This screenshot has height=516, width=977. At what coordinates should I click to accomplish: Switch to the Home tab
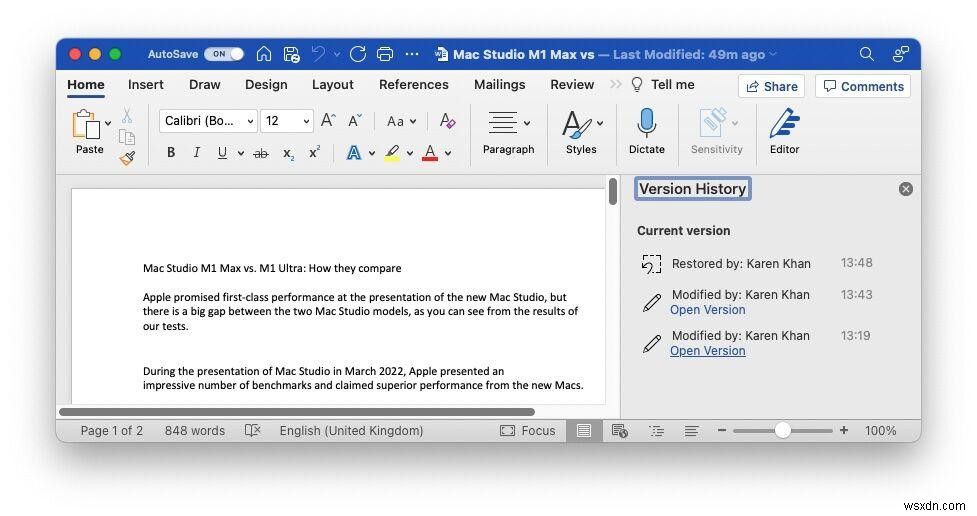point(86,85)
